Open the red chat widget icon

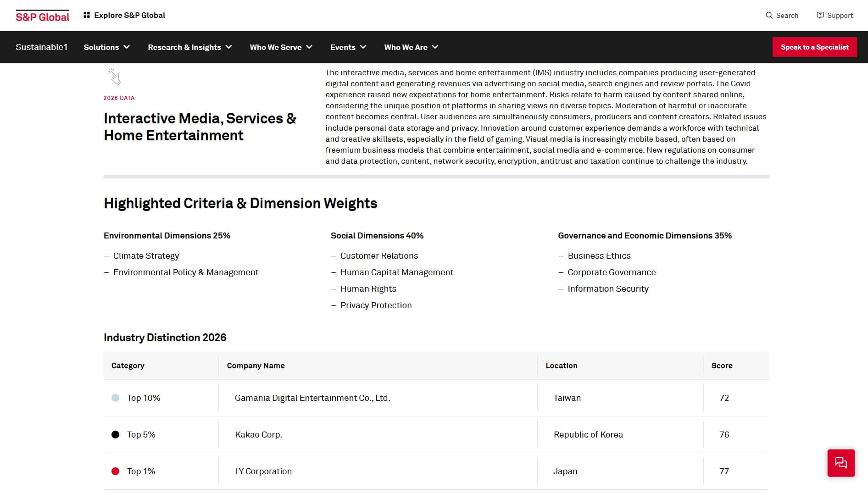[840, 463]
